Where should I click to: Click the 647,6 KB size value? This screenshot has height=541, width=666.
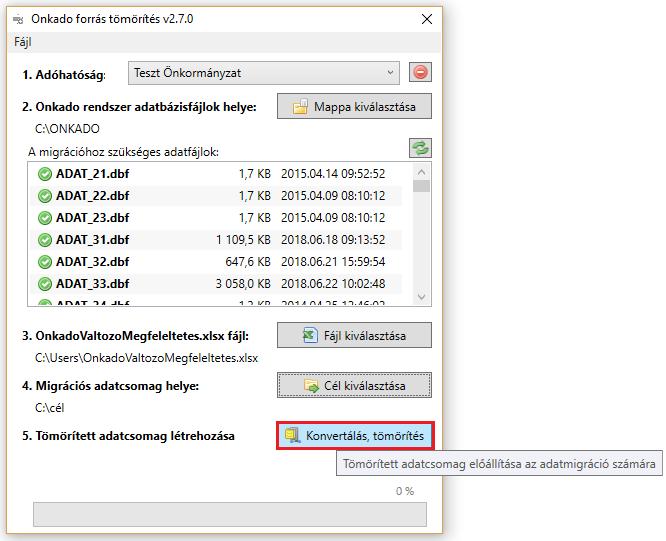pos(248,262)
